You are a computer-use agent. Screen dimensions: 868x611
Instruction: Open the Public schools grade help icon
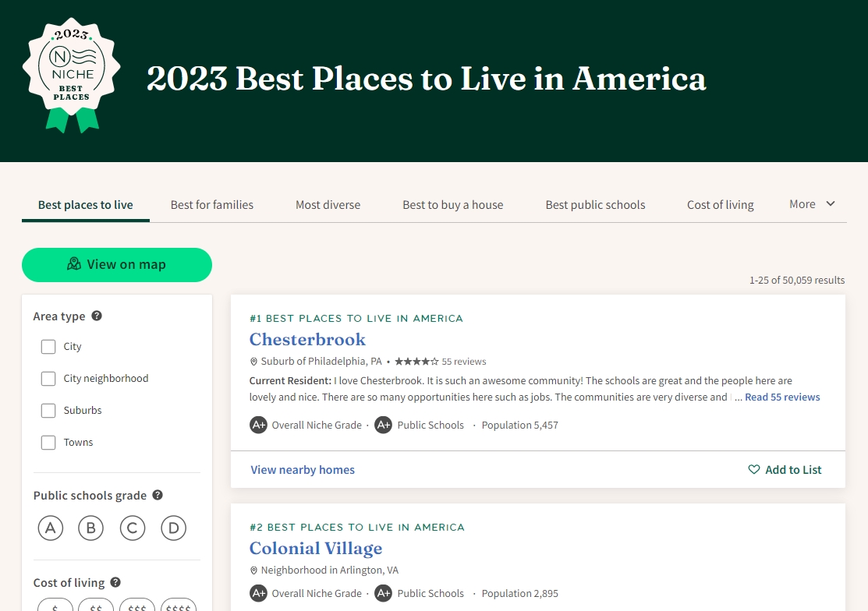[158, 495]
